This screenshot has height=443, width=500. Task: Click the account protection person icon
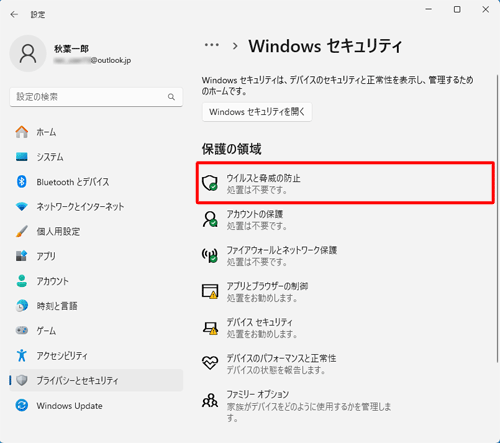tap(210, 219)
